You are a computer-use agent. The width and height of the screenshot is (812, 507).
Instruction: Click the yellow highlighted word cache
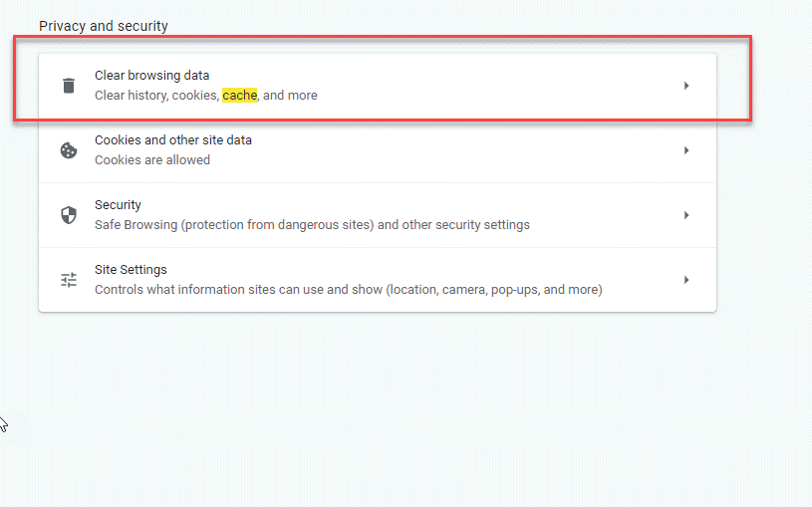click(240, 96)
